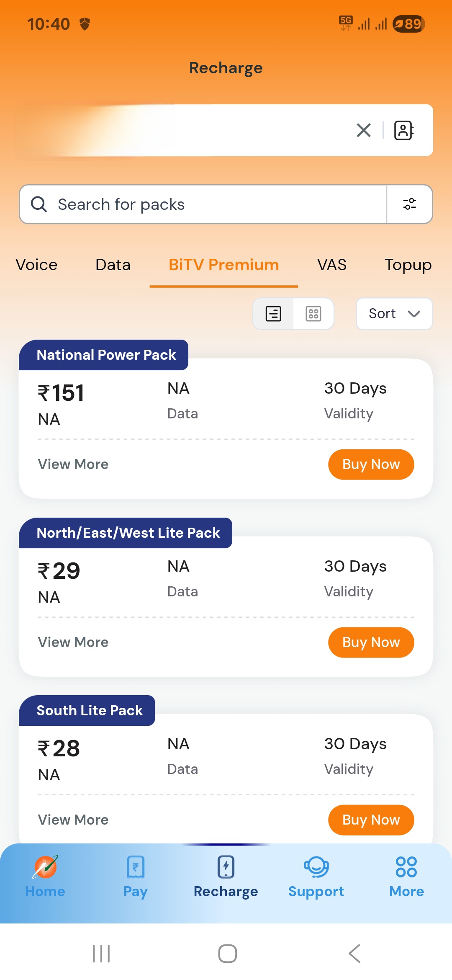Tap the search magnifier icon
Screen dimensions: 452x980
[x=39, y=204]
